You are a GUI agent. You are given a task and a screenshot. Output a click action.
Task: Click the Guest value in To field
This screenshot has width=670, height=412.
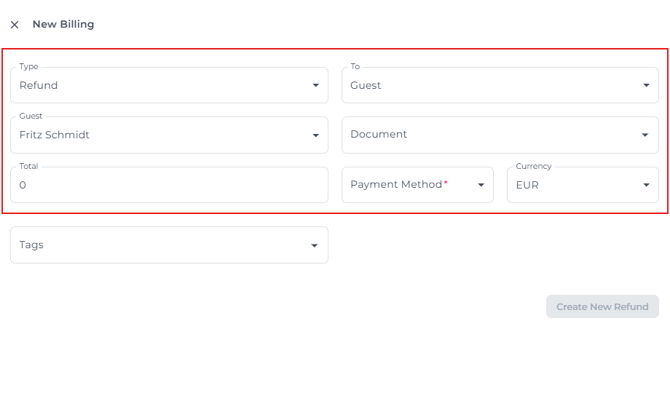365,85
